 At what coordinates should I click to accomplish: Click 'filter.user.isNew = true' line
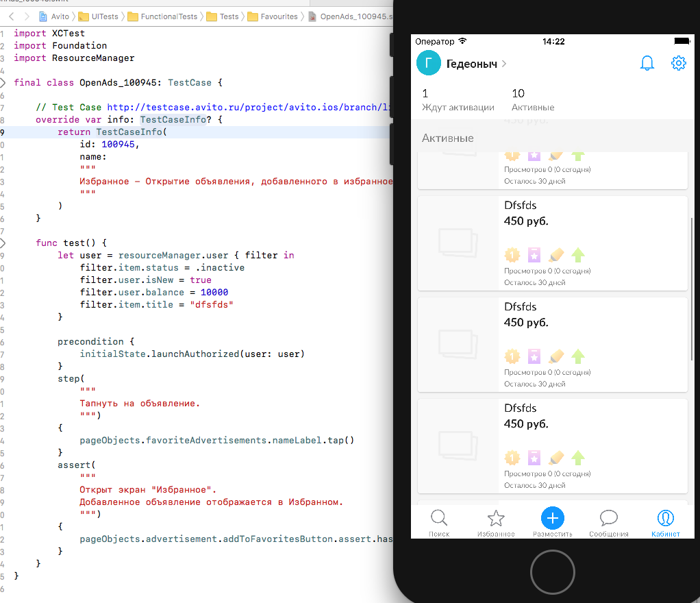point(145,280)
